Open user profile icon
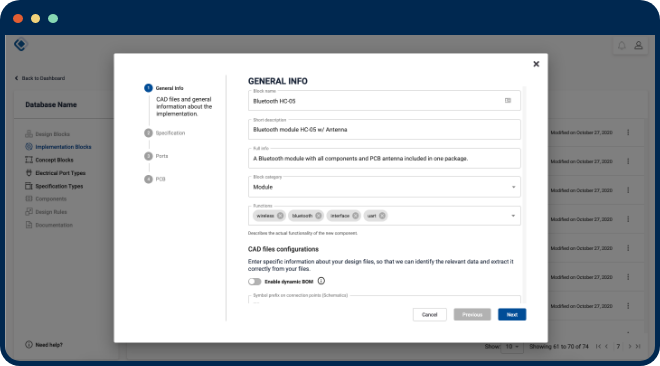660x366 pixels. click(638, 45)
